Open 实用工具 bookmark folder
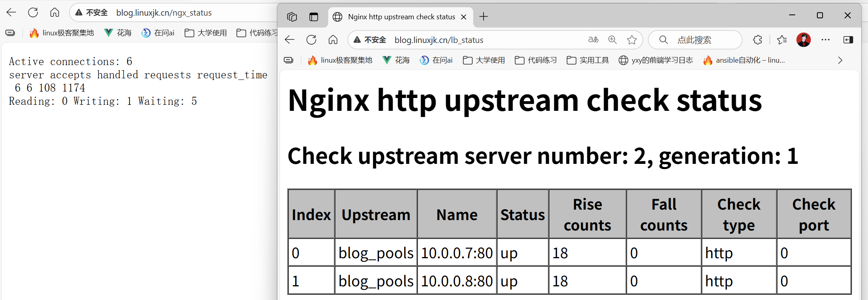 click(588, 60)
